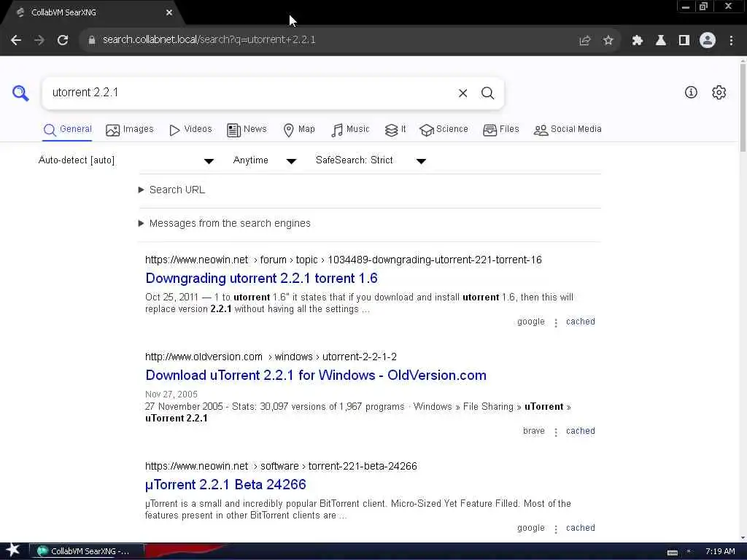This screenshot has height=560, width=747.
Task: Open the extensions puzzle icon
Action: pos(637,41)
